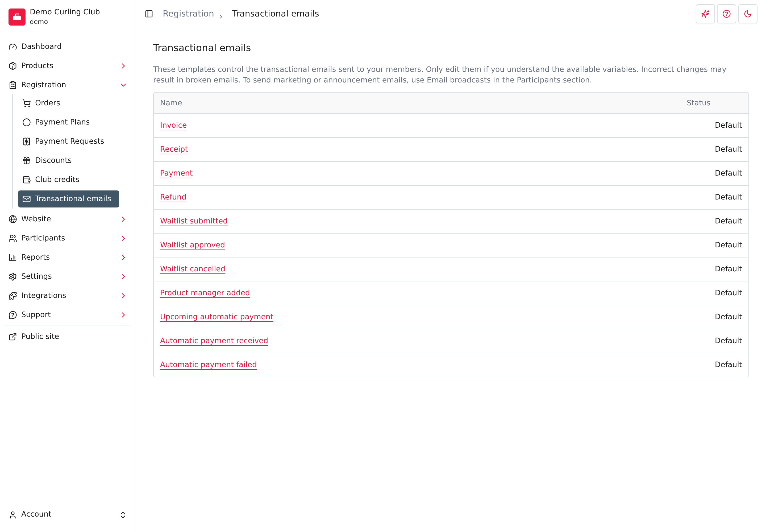Open the Product manager added template
The width and height of the screenshot is (766, 532).
pos(205,293)
